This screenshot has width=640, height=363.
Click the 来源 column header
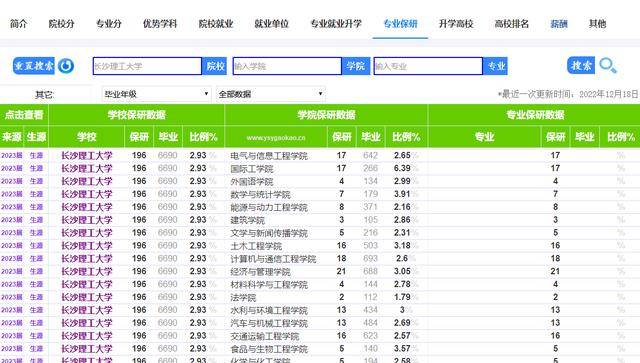click(x=12, y=137)
